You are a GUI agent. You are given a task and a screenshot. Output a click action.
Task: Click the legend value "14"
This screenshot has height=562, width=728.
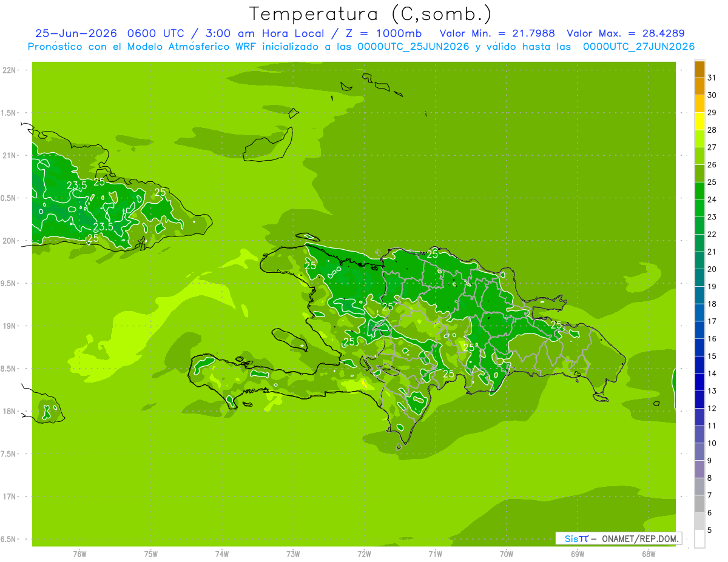tap(712, 373)
